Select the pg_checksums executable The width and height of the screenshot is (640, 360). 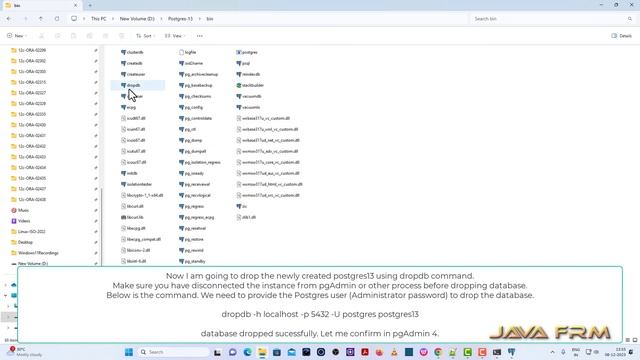195,96
